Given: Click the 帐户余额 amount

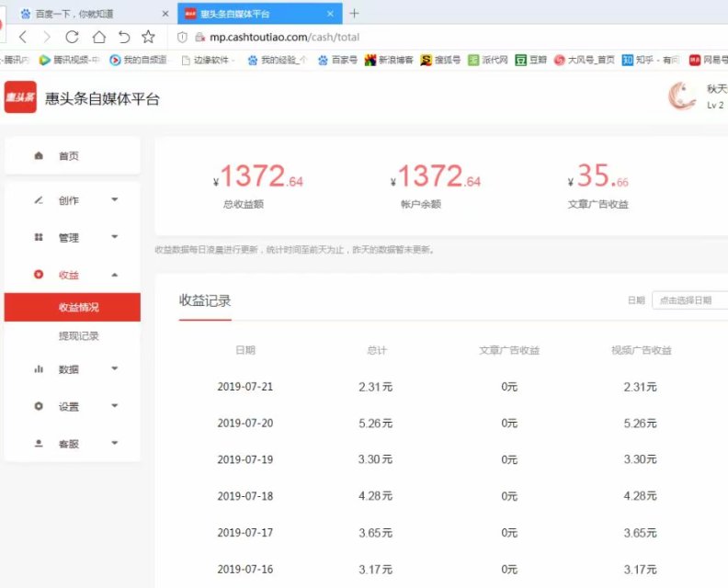Looking at the screenshot, I should 436,176.
